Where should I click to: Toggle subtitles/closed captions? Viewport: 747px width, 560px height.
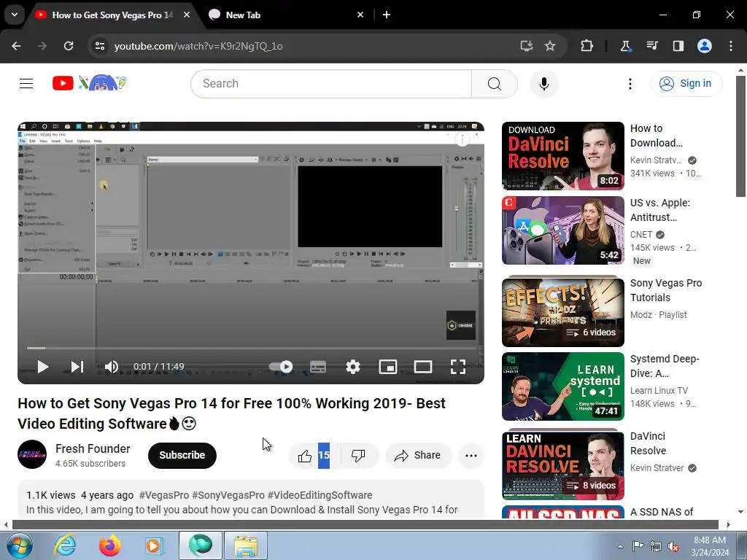pyautogui.click(x=318, y=367)
